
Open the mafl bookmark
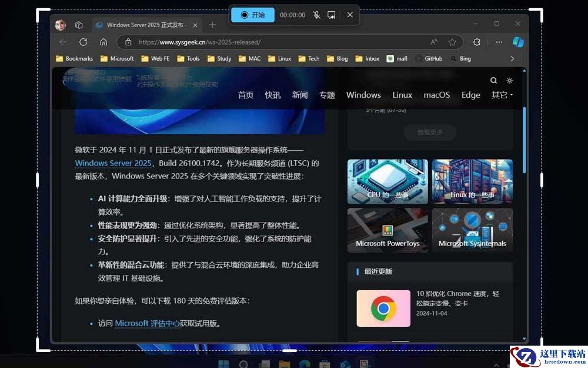tap(397, 58)
